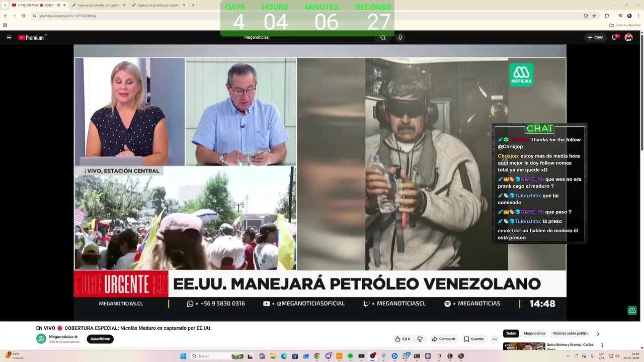Open the YouTube guide hamburger menu
The image size is (644, 362).
[9, 37]
